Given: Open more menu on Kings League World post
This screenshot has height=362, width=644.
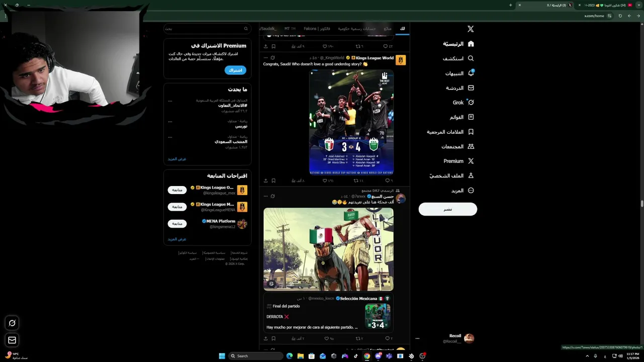Looking at the screenshot, I should click(x=266, y=57).
